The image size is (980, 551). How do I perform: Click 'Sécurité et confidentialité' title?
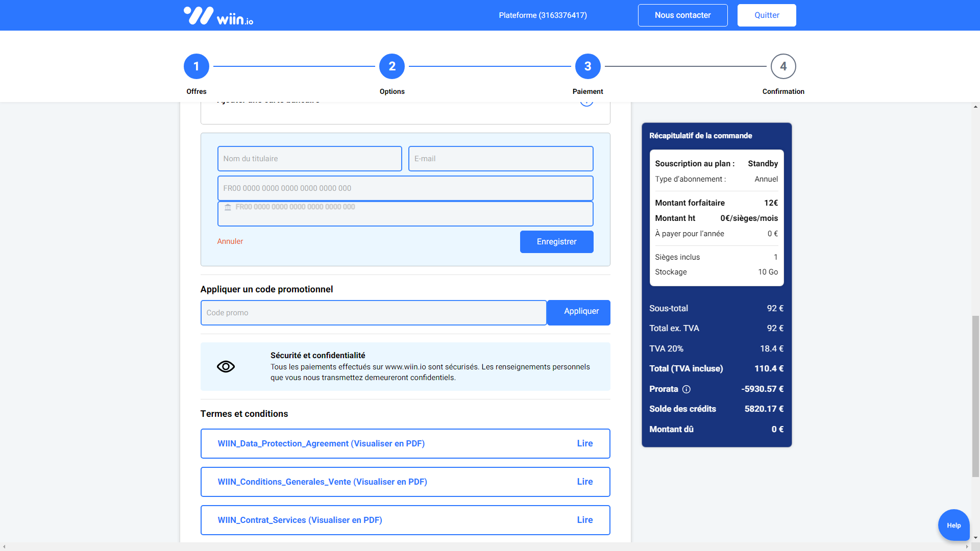(318, 355)
